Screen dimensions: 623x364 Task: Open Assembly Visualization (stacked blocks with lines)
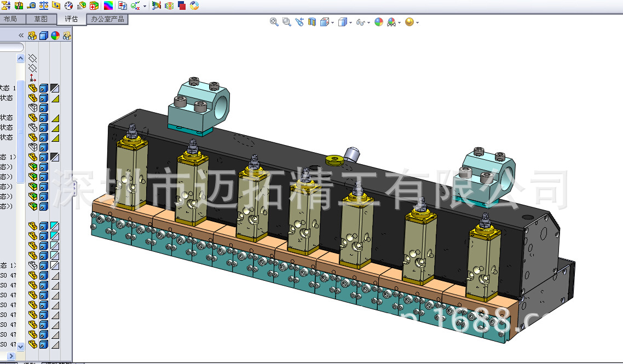[82, 5]
